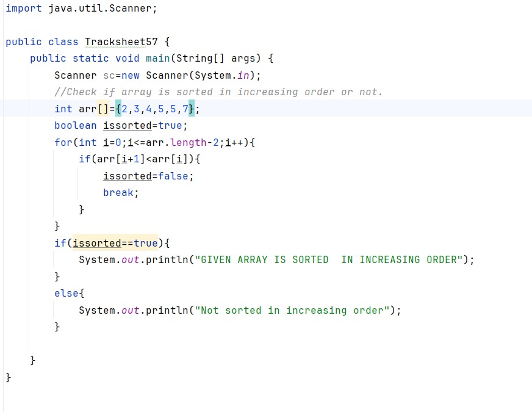532x412 pixels.
Task: Click the import java.util.Scanner line
Action: coord(81,8)
